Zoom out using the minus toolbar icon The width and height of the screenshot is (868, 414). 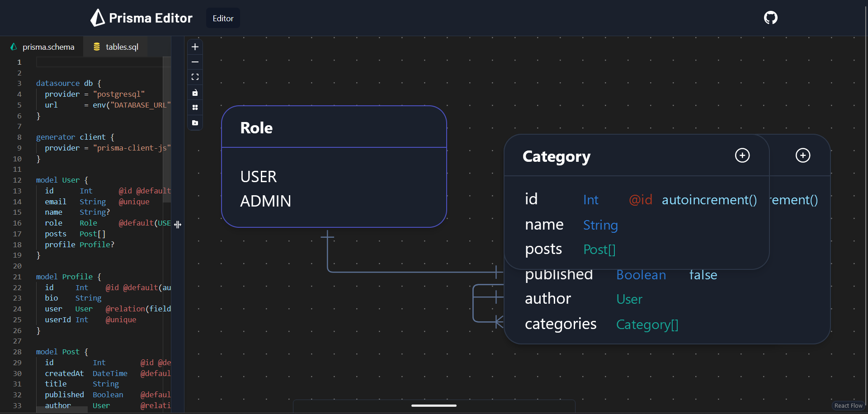195,62
